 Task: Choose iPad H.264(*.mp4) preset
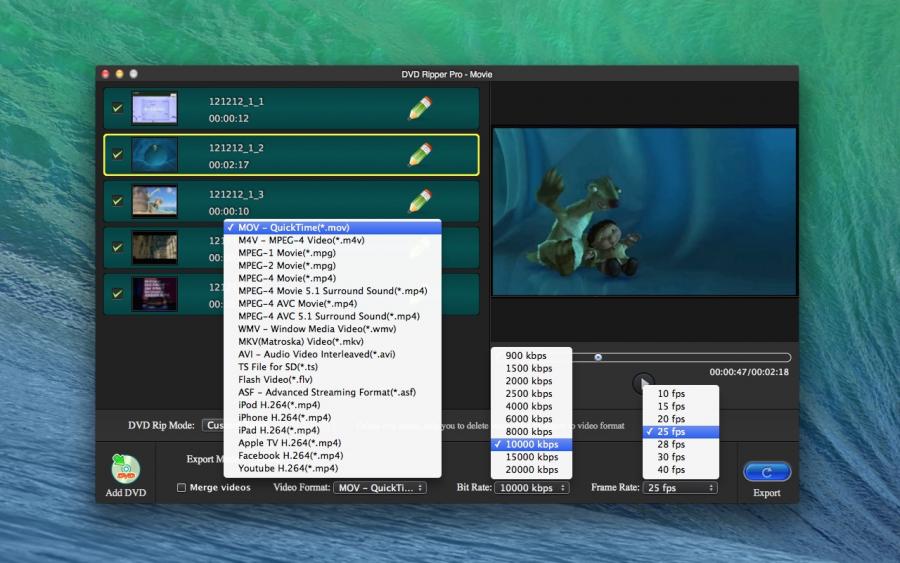click(332, 430)
